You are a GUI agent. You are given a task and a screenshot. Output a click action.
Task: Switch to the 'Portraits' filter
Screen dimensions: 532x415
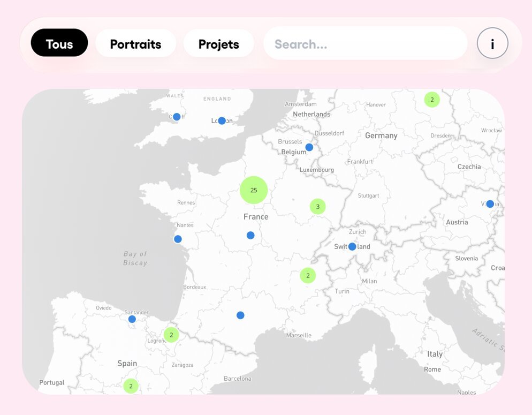(x=135, y=43)
